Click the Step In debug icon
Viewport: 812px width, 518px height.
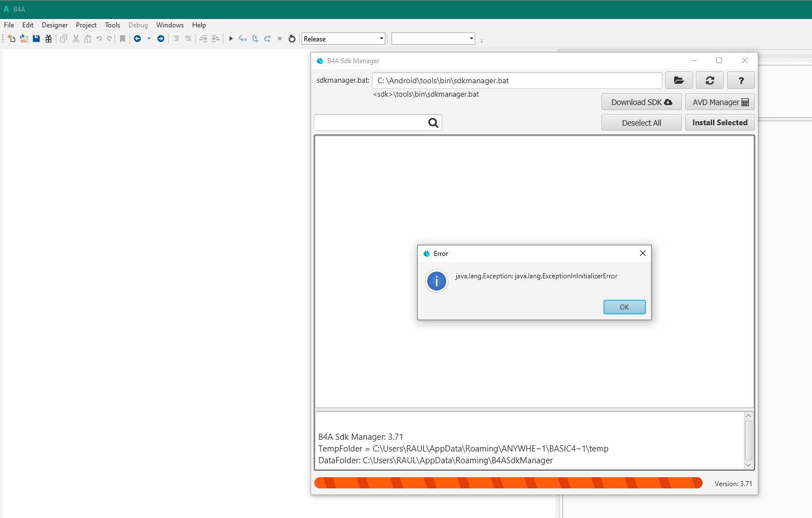(x=243, y=39)
